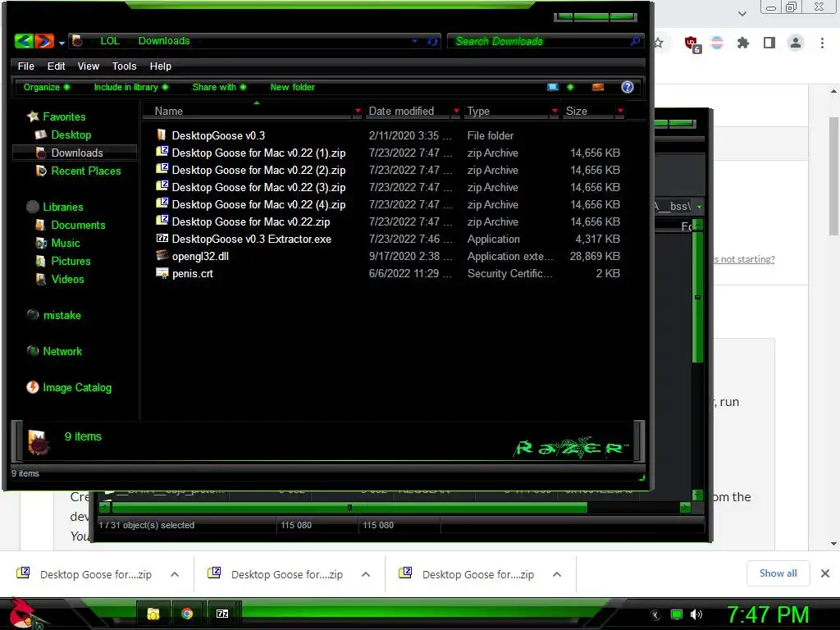Image resolution: width=840 pixels, height=630 pixels.
Task: Toggle the preview pane icon
Action: 598,87
